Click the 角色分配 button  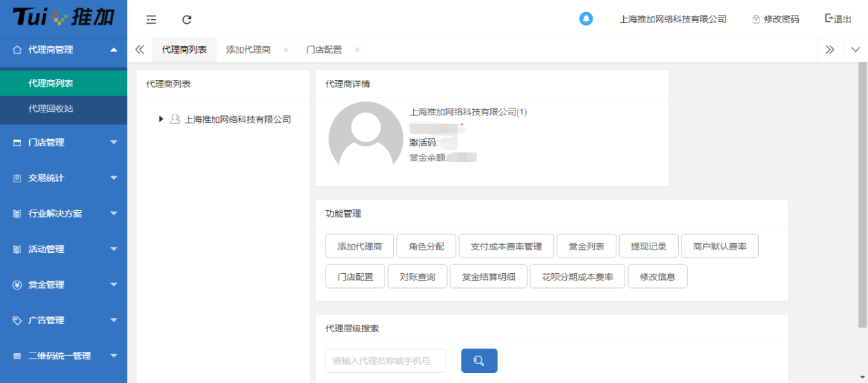coord(426,247)
